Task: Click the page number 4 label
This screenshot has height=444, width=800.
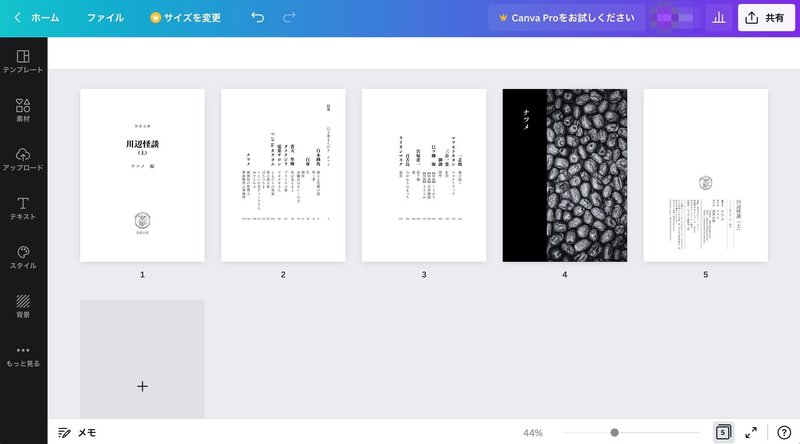Action: (x=565, y=275)
